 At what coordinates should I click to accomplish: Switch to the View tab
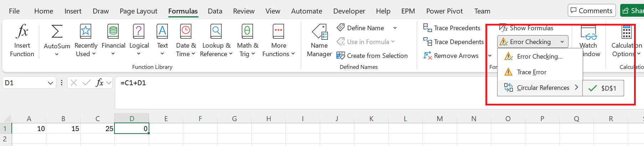273,11
